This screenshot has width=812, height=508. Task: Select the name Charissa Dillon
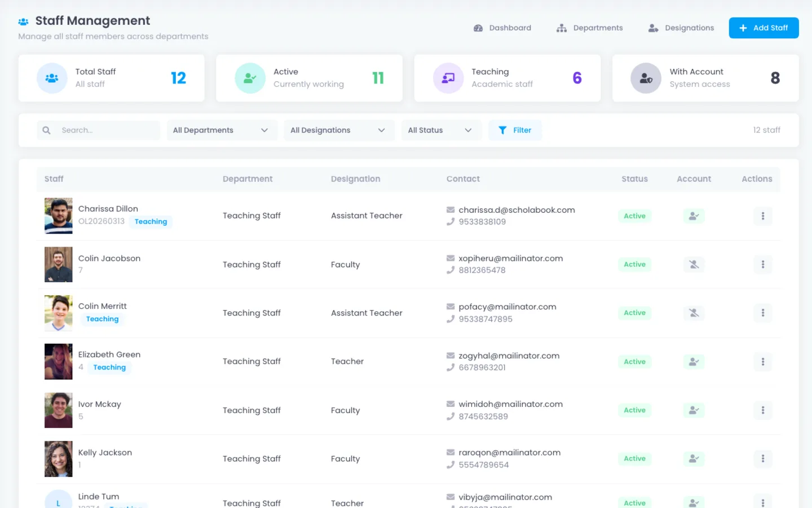[108, 209]
